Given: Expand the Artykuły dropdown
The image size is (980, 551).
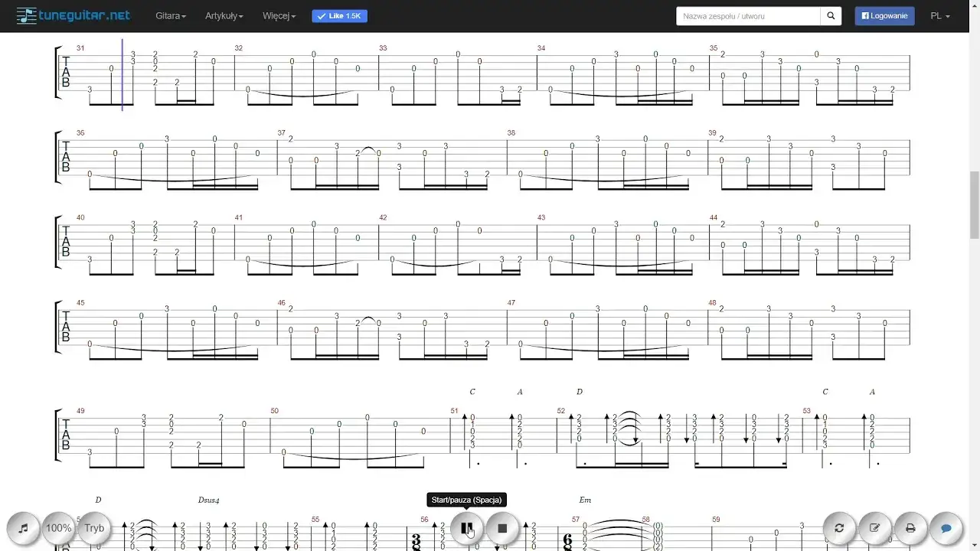Looking at the screenshot, I should (222, 15).
